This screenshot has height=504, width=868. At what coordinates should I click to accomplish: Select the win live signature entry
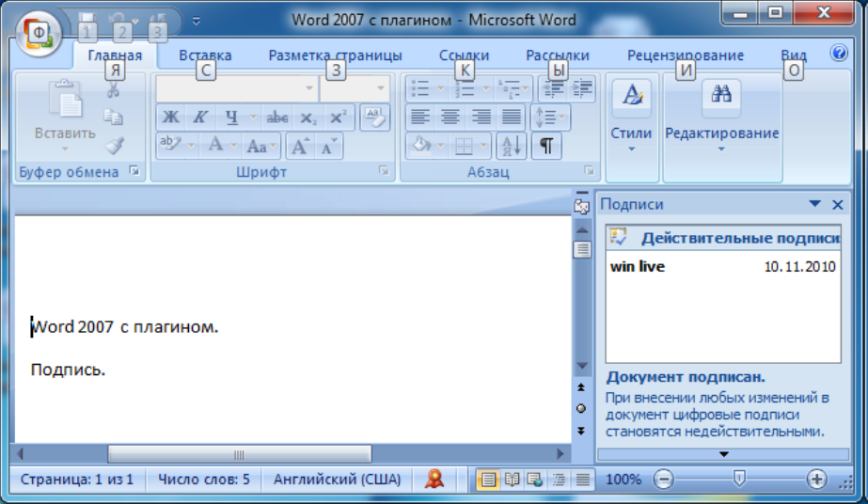(x=722, y=267)
